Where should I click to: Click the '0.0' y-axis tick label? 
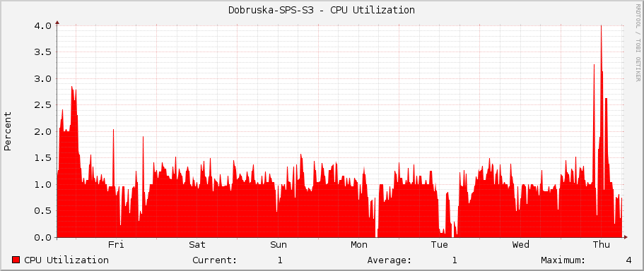(x=42, y=237)
